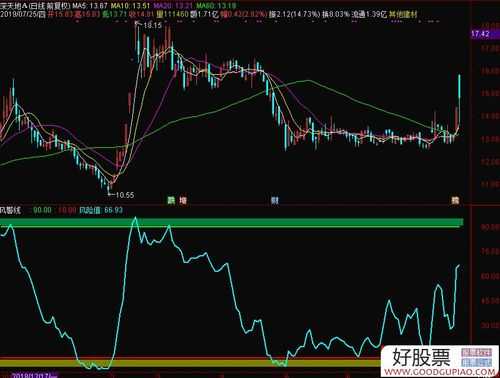Click the green 90.00 overbought band
The image size is (500, 378).
[x=232, y=223]
